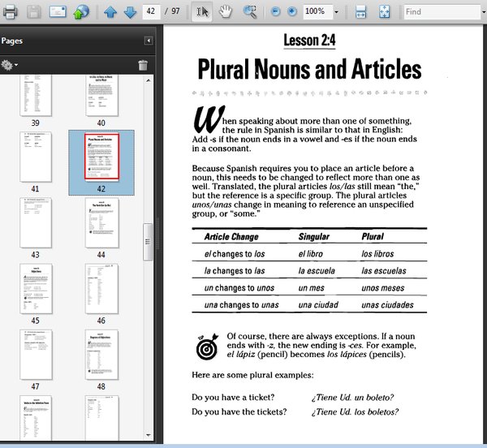This screenshot has height=448, width=487.
Task: Click the thumbnail panel scrollbar handle
Action: pos(148,242)
